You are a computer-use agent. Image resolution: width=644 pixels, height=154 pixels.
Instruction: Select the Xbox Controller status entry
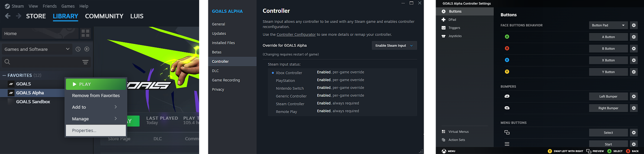pos(289,73)
